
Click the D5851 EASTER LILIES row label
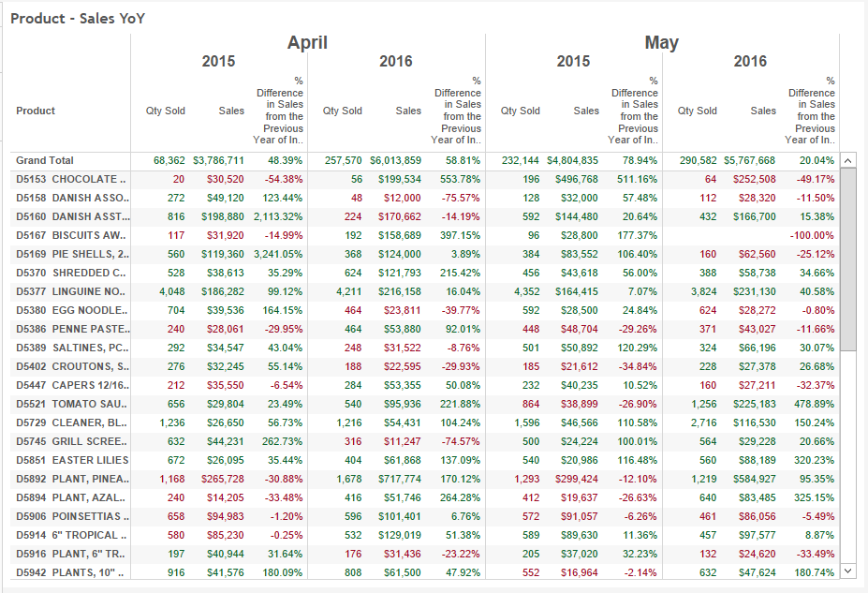click(71, 460)
